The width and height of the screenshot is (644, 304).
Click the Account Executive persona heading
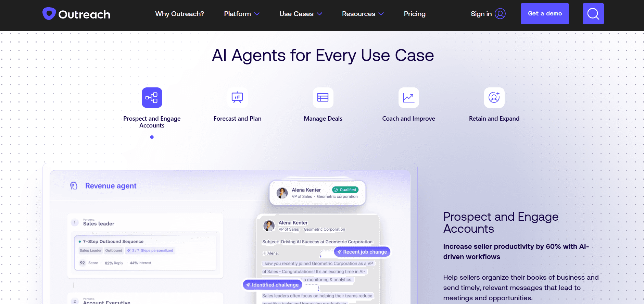[106, 302]
